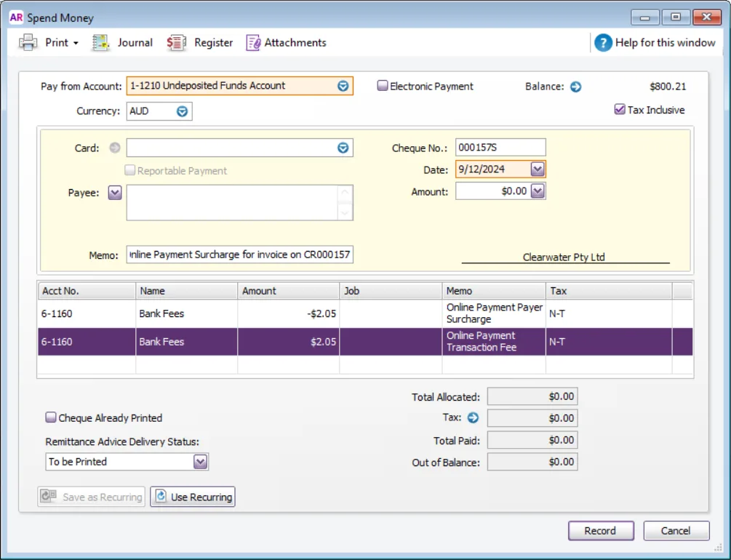This screenshot has height=560, width=731.
Task: Click the Amount column header
Action: [289, 291]
